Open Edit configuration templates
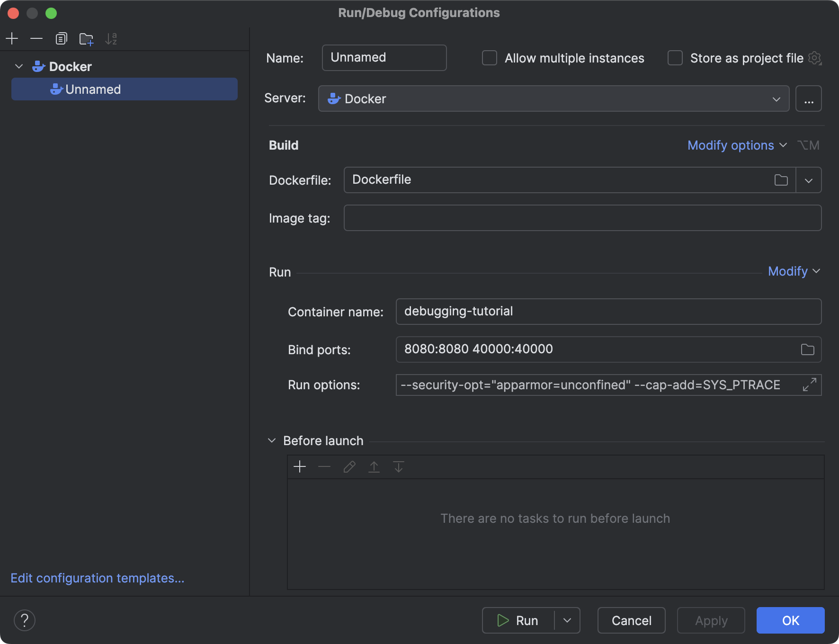The width and height of the screenshot is (839, 644). click(x=97, y=578)
